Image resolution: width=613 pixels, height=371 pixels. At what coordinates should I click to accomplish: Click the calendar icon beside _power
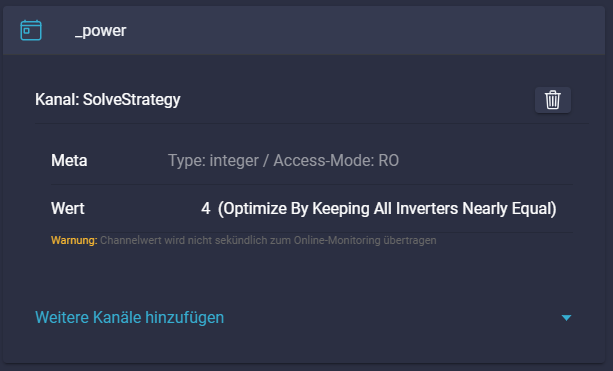(31, 30)
